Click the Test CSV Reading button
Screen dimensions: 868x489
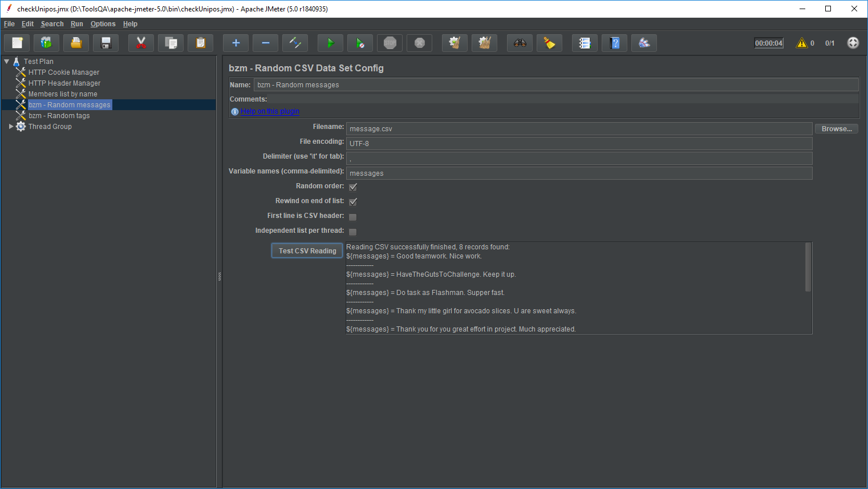(x=307, y=250)
